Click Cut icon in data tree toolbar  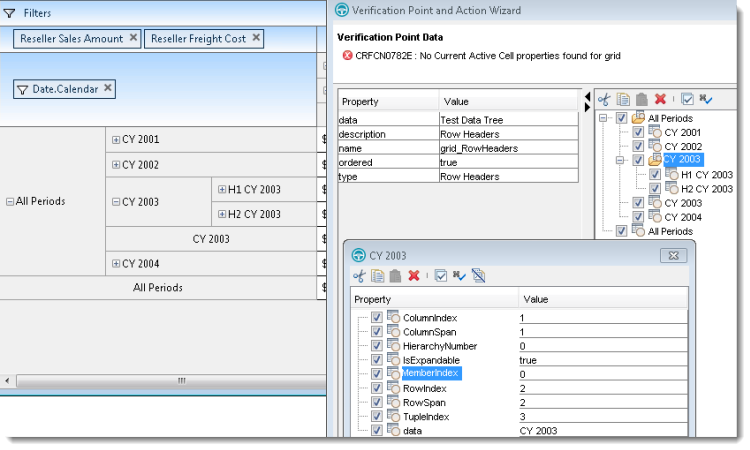[605, 98]
